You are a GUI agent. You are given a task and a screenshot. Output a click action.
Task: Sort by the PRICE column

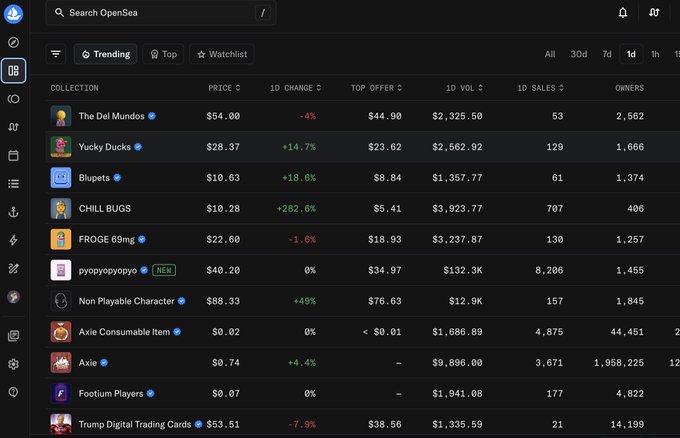pos(224,88)
